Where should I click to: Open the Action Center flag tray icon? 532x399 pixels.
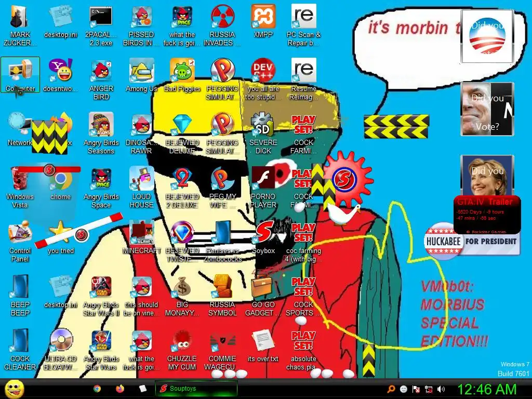416,389
